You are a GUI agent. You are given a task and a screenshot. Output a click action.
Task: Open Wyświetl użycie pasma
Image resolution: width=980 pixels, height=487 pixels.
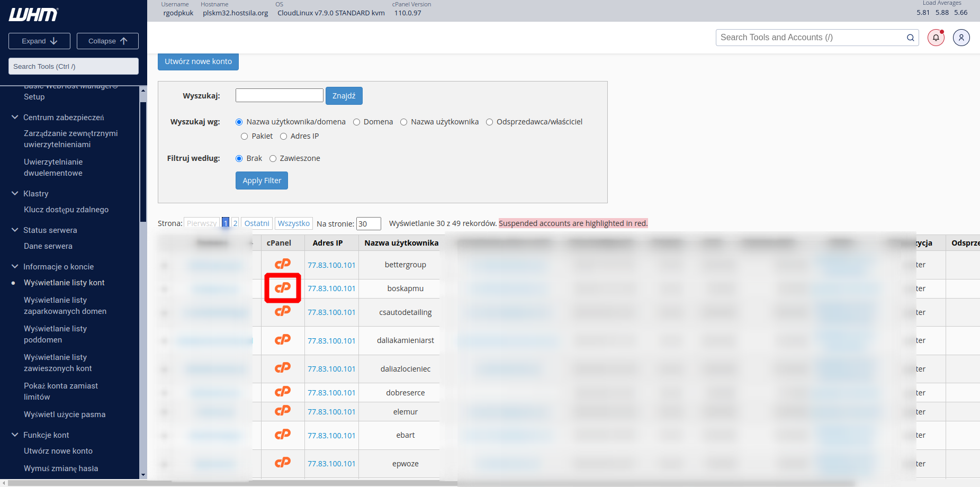65,414
